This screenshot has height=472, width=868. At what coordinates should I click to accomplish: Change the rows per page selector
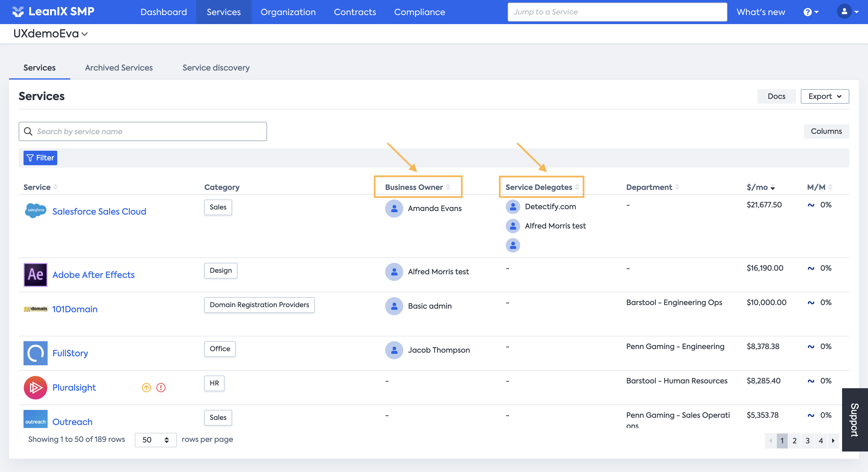155,440
